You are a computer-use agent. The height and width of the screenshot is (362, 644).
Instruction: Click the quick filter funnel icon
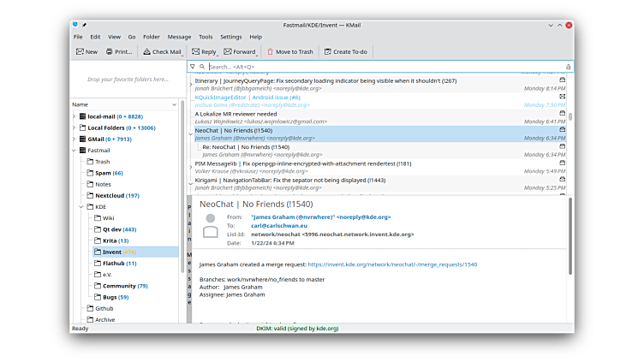pyautogui.click(x=193, y=66)
